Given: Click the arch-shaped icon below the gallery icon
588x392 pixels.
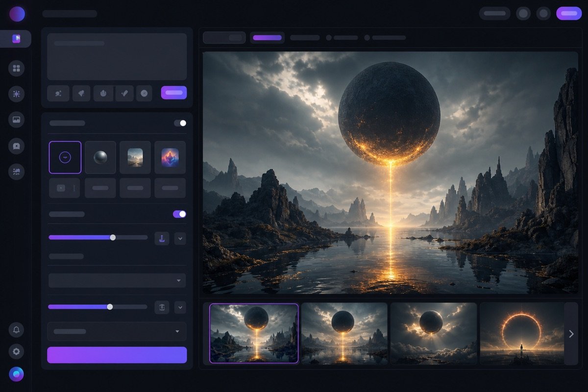Looking at the screenshot, I should click(17, 146).
